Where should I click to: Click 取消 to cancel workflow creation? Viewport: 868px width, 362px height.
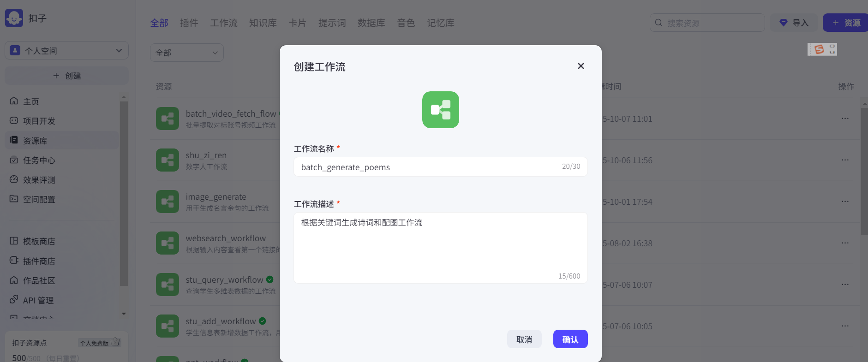[x=524, y=339]
